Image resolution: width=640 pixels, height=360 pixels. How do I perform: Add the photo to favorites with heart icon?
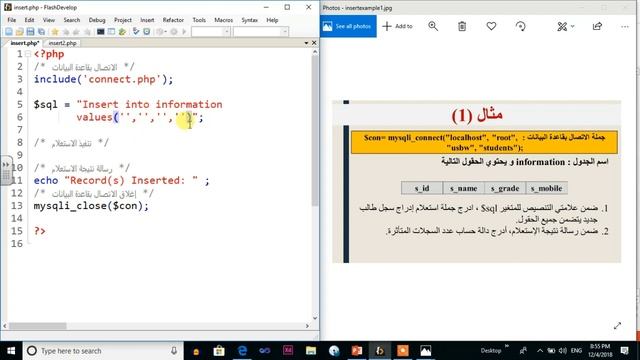click(x=491, y=26)
